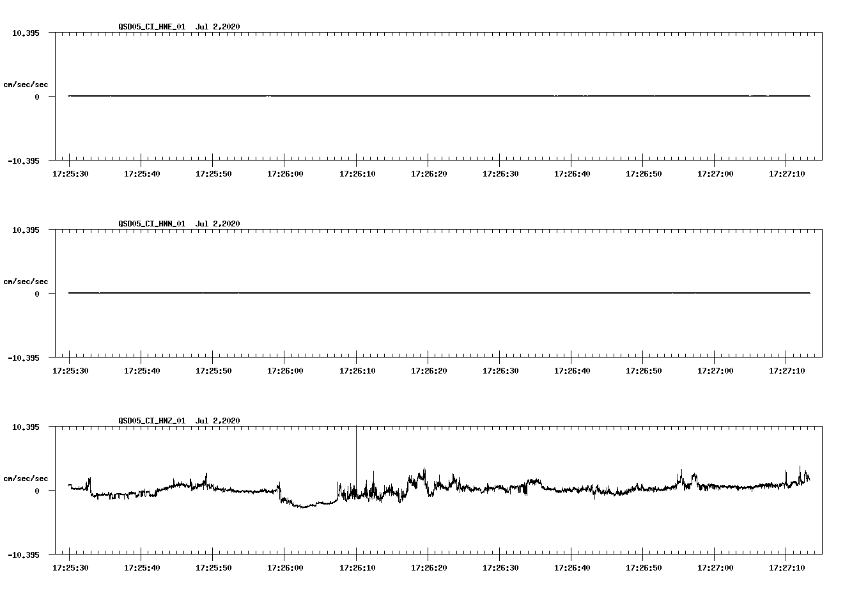Click 17:26:00 time label under HNE plot
This screenshot has height=591, width=868.
pyautogui.click(x=285, y=173)
